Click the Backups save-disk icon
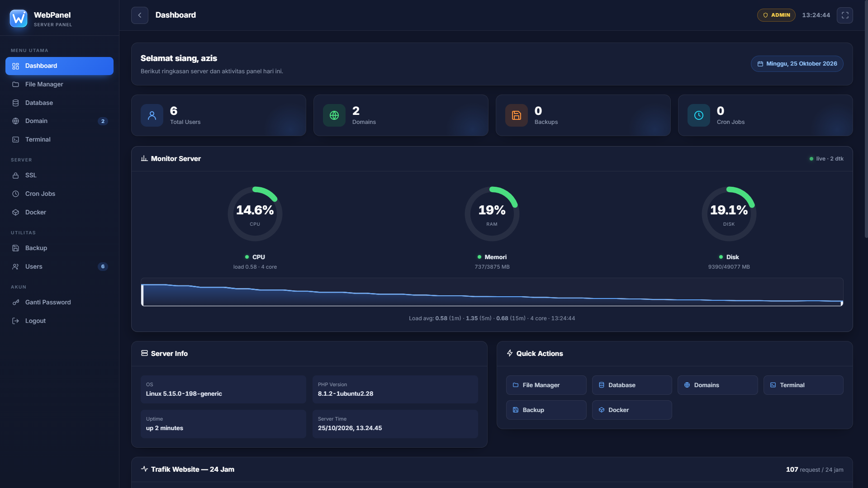Screen dimensions: 868x488 [x=517, y=115]
